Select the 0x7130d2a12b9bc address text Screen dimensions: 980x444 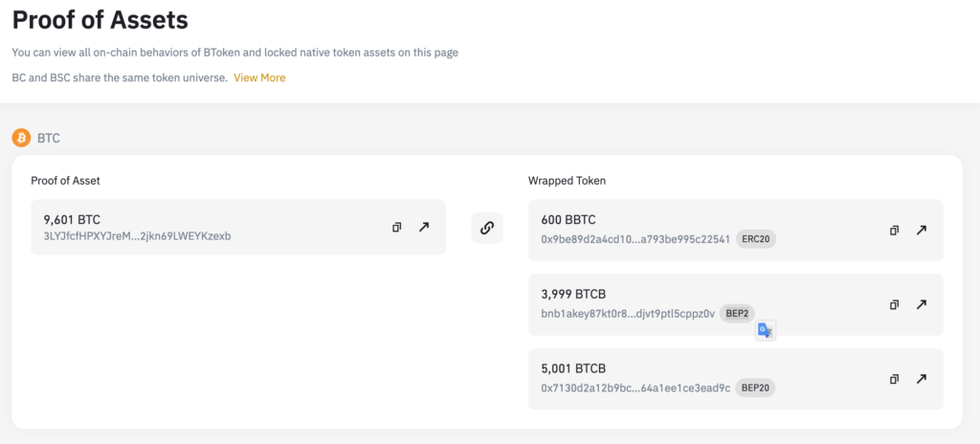[635, 388]
